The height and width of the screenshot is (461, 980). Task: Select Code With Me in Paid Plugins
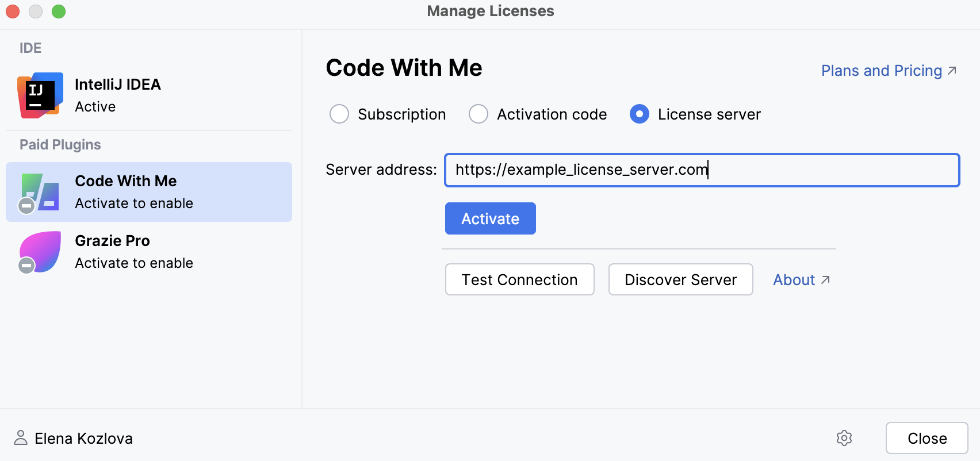coord(149,192)
